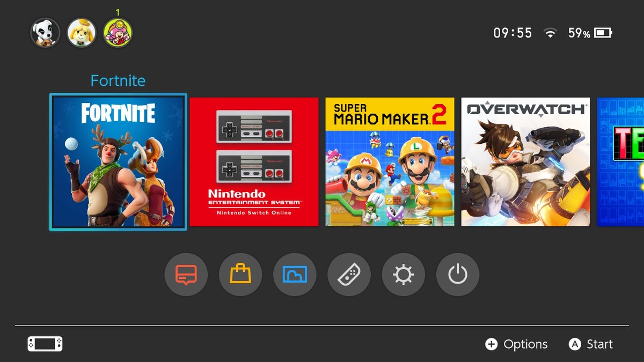Click the 09:55 clock text
This screenshot has width=644, height=362.
513,33
